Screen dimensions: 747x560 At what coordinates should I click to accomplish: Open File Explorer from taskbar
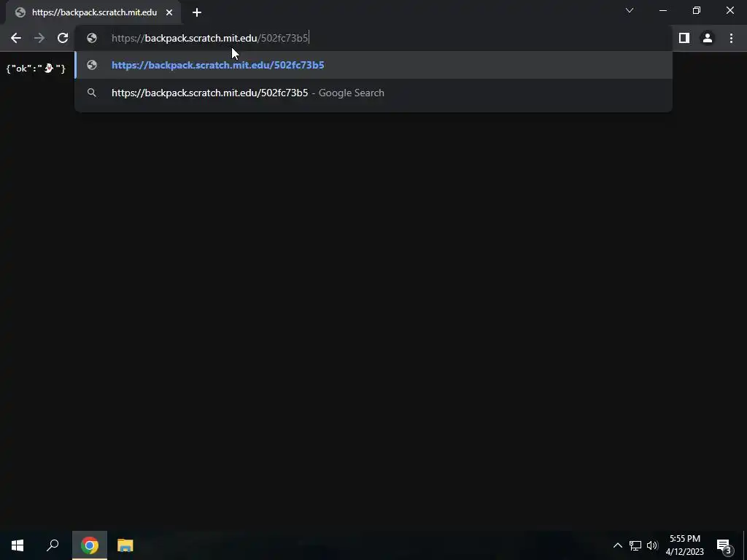click(125, 545)
